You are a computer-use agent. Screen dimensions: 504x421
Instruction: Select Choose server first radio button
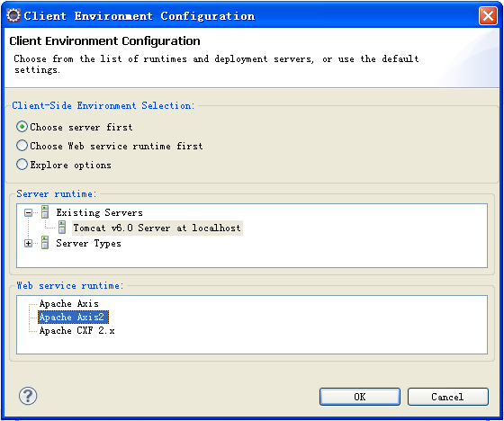22,127
